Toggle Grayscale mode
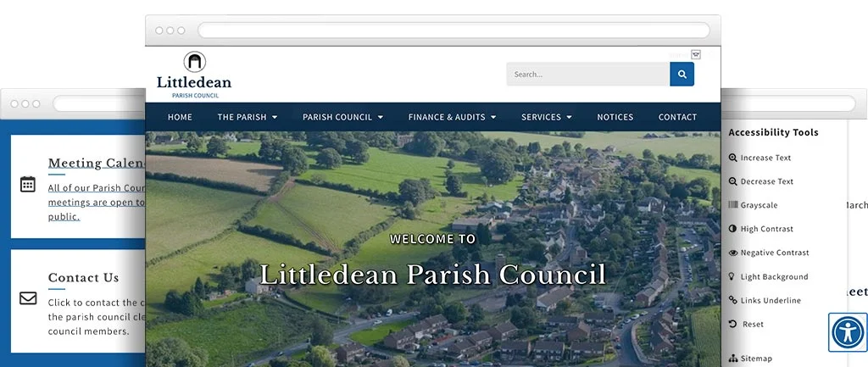 [x=759, y=205]
